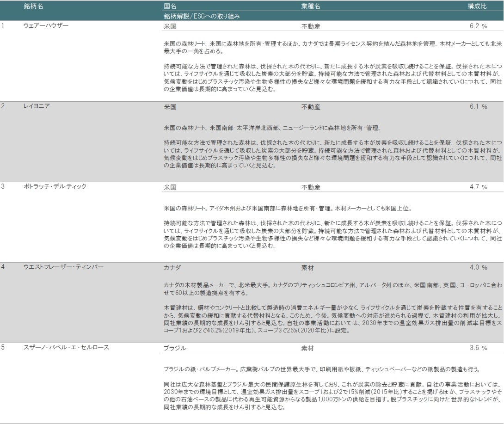Click the 3.6 % weighting value

pyautogui.click(x=478, y=348)
